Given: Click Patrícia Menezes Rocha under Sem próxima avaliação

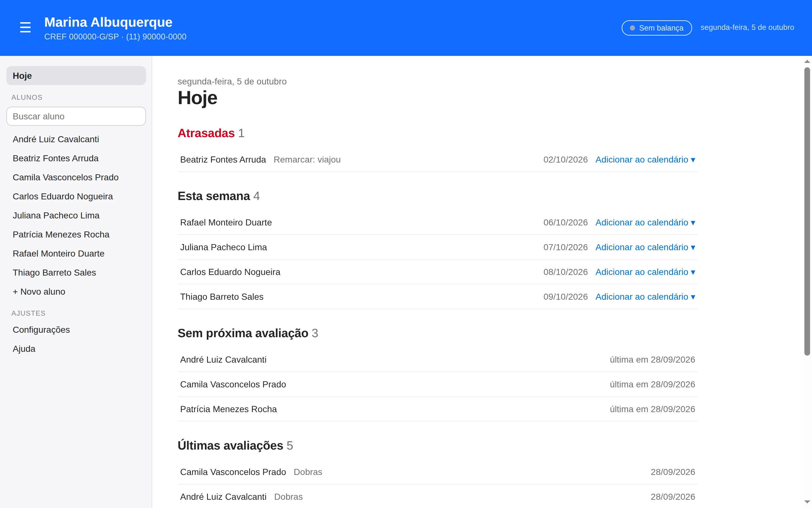Looking at the screenshot, I should point(228,409).
